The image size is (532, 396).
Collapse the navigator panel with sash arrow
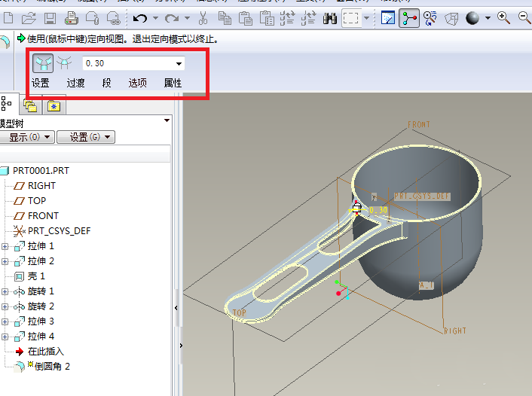click(176, 308)
